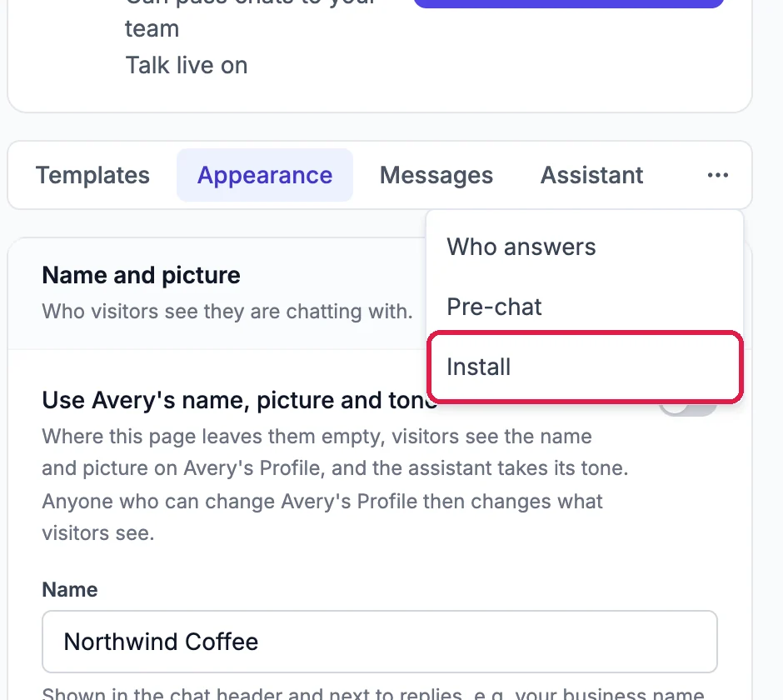Open the Templates tab
Screen dimensions: 783x700
tap(92, 175)
